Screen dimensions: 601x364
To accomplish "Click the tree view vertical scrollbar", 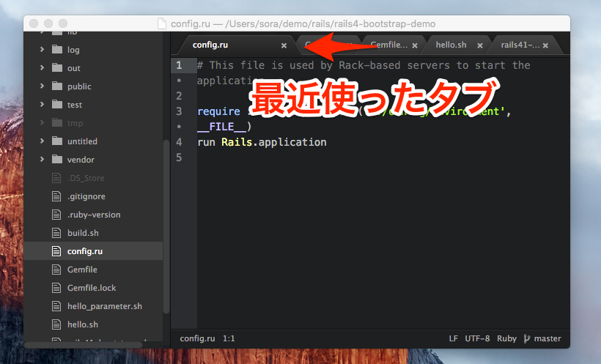I will pyautogui.click(x=166, y=227).
